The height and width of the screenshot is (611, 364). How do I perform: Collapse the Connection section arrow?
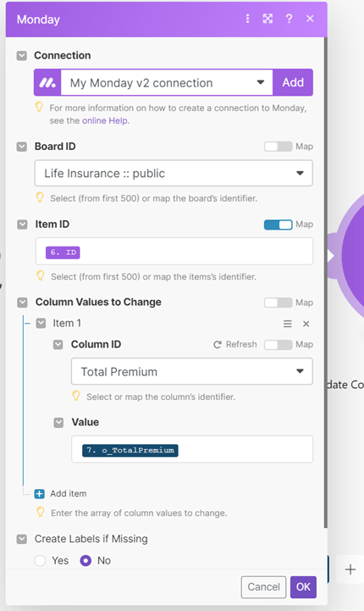click(x=22, y=55)
